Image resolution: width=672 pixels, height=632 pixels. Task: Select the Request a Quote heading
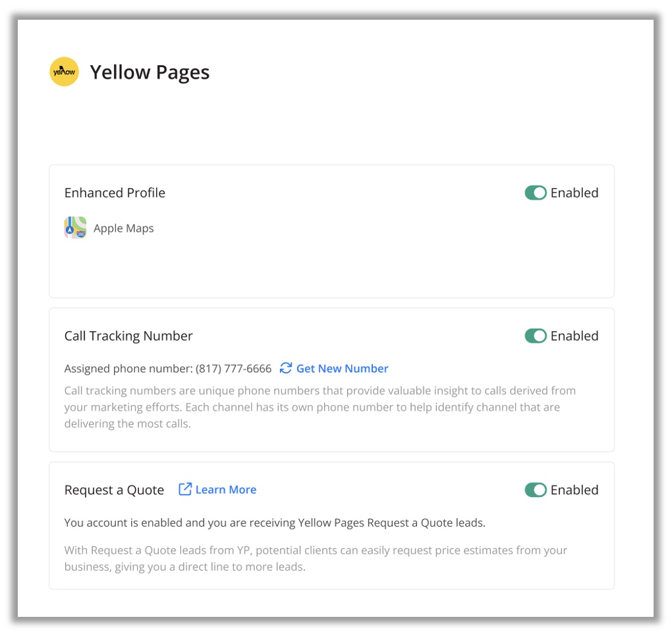click(x=114, y=490)
